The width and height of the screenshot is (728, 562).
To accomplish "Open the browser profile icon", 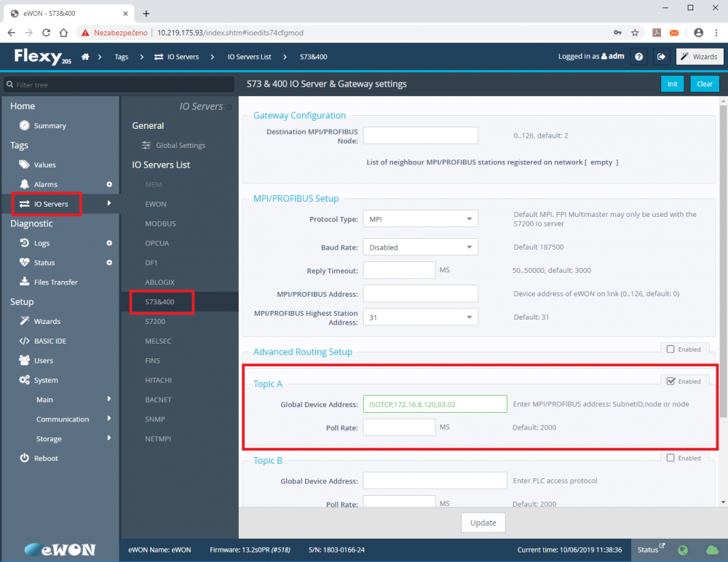I will (x=698, y=33).
